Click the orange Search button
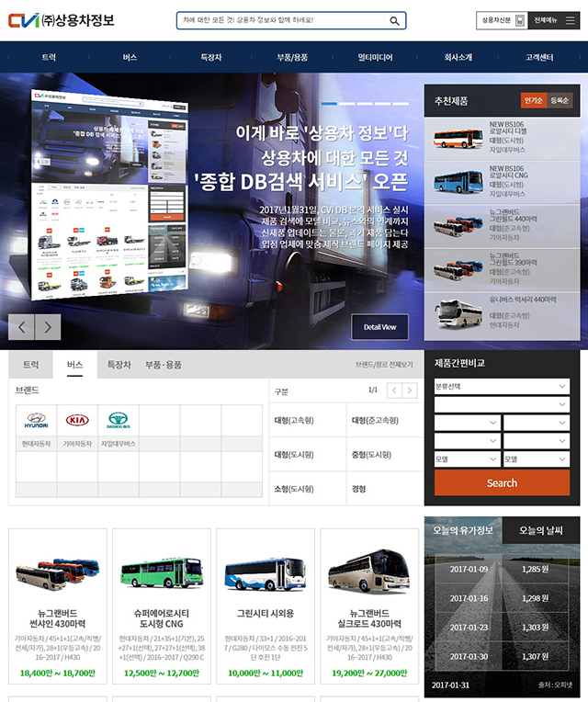 (x=502, y=482)
